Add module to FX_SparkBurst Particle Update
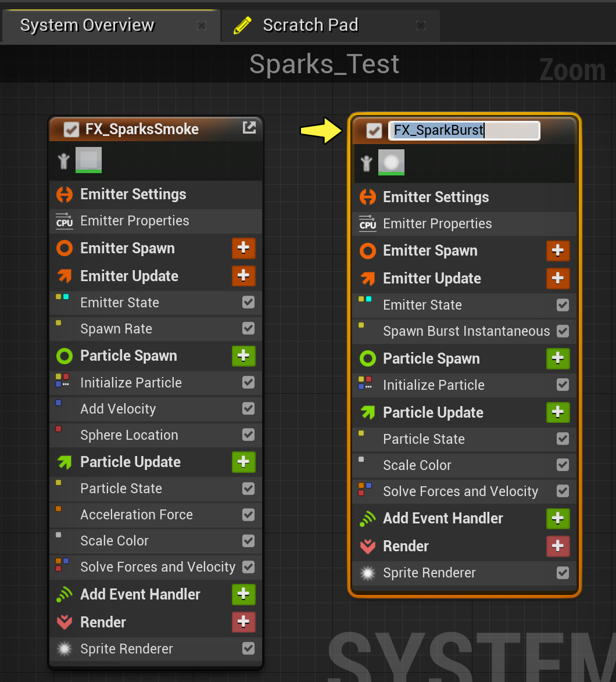The height and width of the screenshot is (682, 616). pos(558,412)
